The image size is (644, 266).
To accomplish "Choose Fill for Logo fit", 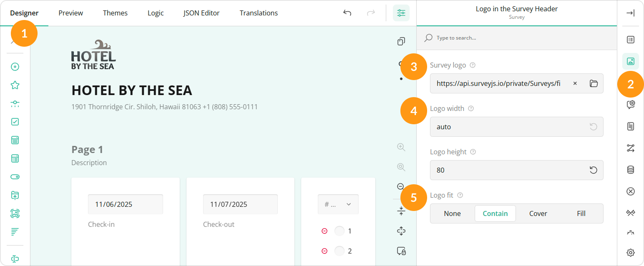I will tap(581, 213).
